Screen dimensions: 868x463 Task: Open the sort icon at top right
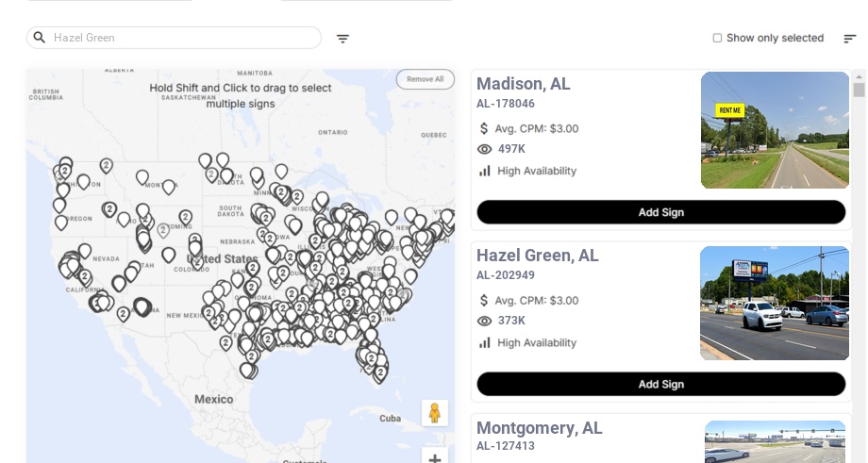[849, 39]
